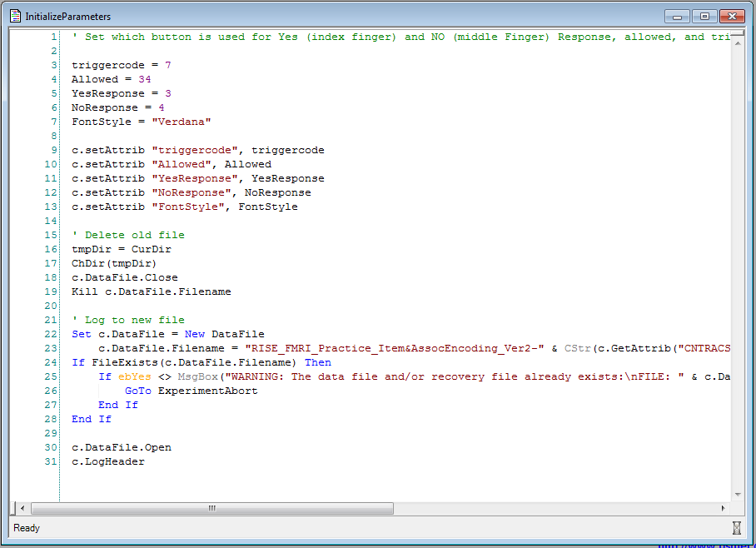
Task: Click the horizontal scrollbar right arrow
Action: [x=723, y=508]
